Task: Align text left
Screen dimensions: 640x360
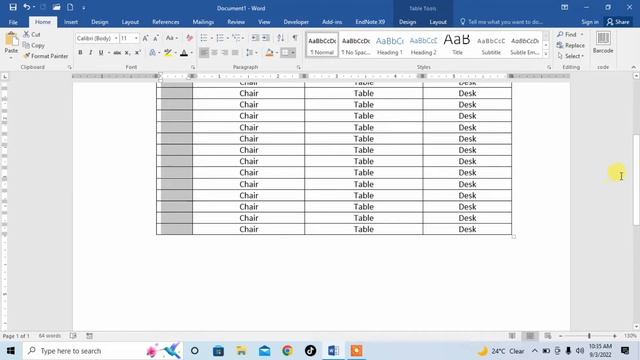Action: click(x=204, y=53)
